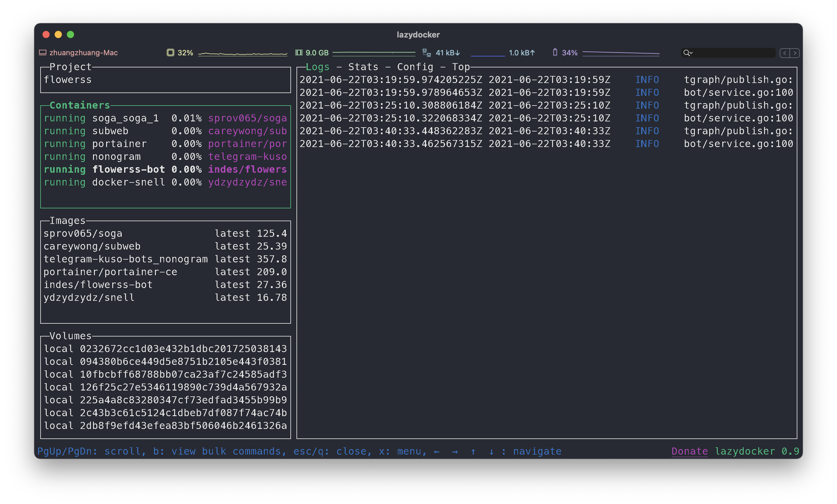The height and width of the screenshot is (504, 837).
Task: Choose the telegram-kuso-bots_nonogram image
Action: (165, 259)
